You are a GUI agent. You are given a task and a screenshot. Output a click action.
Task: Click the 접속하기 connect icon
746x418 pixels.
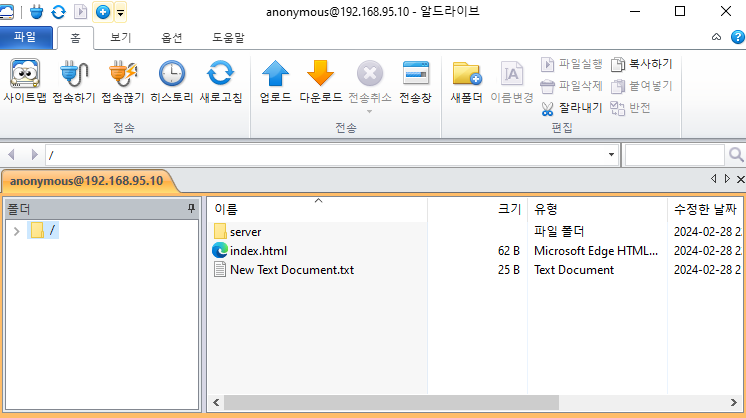pos(74,81)
